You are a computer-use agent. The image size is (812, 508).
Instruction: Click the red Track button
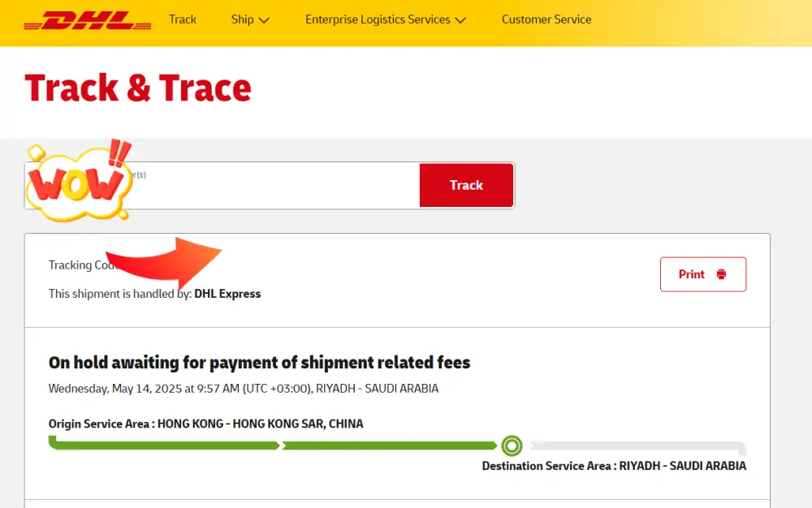point(466,185)
